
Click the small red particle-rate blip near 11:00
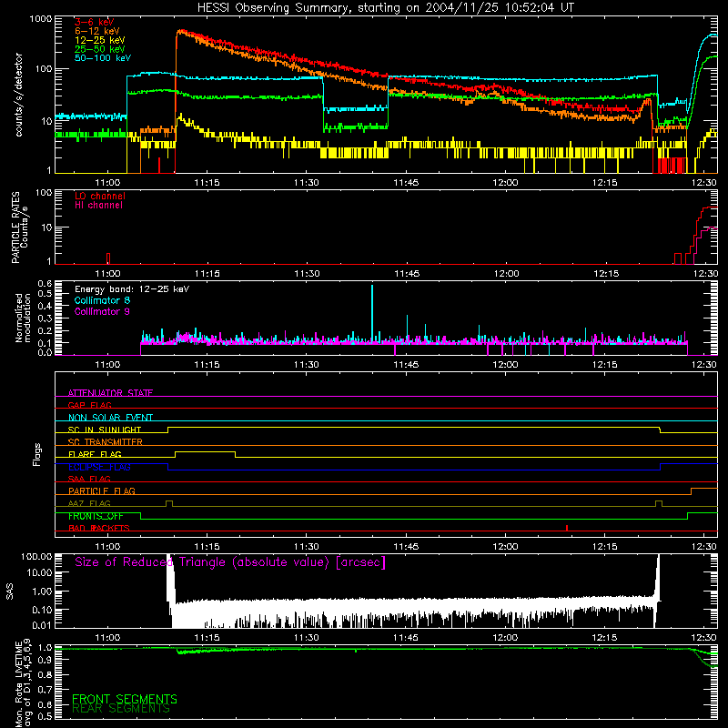point(108,258)
